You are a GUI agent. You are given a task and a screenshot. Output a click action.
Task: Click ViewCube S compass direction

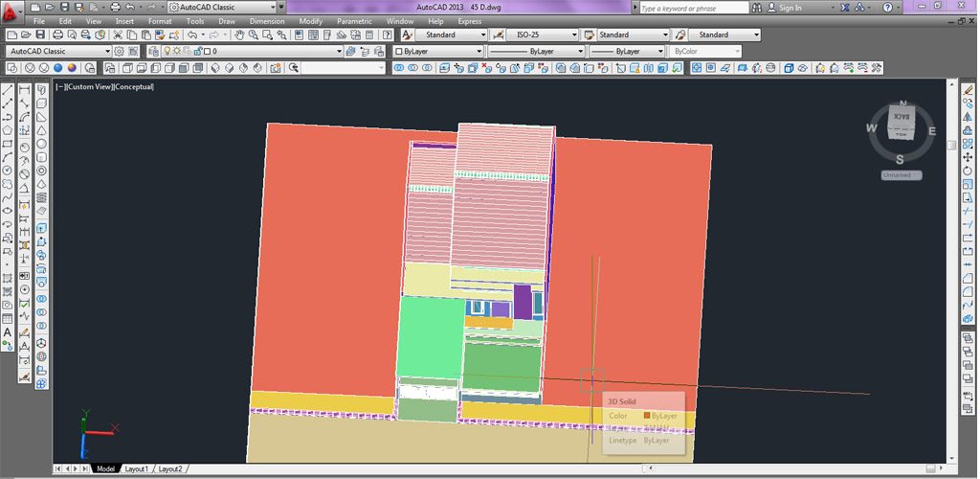(900, 159)
